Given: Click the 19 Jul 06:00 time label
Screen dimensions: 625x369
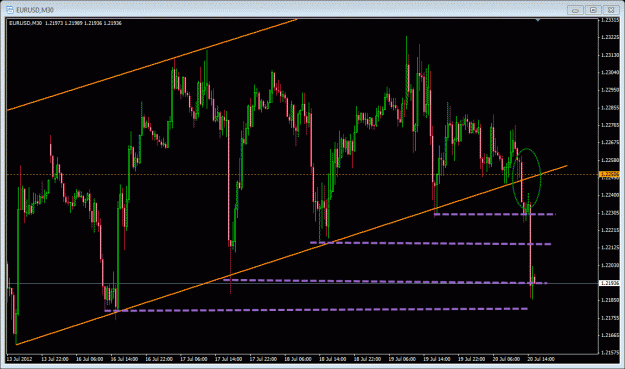Looking at the screenshot, I should [x=402, y=359].
